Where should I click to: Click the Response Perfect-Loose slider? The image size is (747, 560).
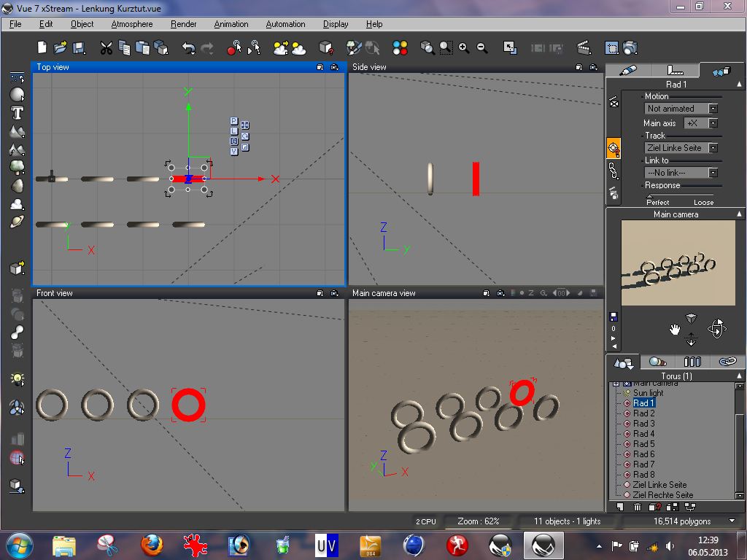[x=680, y=195]
